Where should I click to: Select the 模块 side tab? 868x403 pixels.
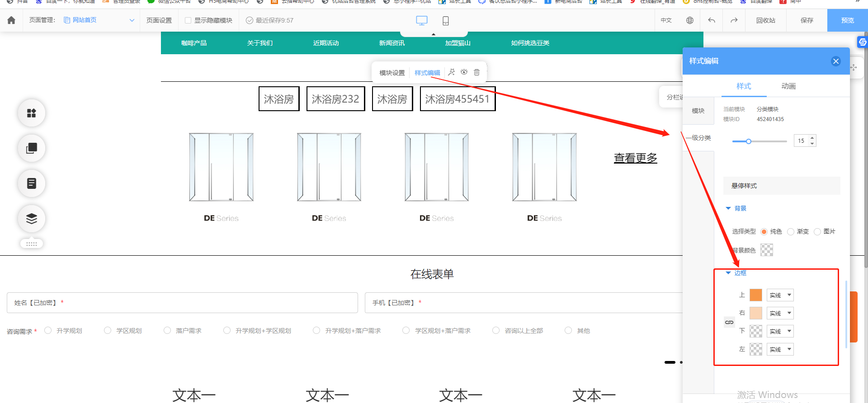[698, 111]
